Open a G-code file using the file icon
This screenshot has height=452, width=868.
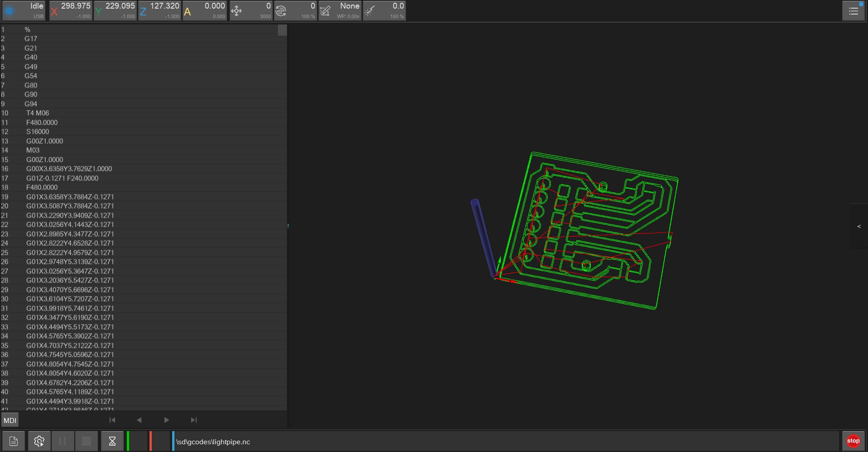(13, 441)
